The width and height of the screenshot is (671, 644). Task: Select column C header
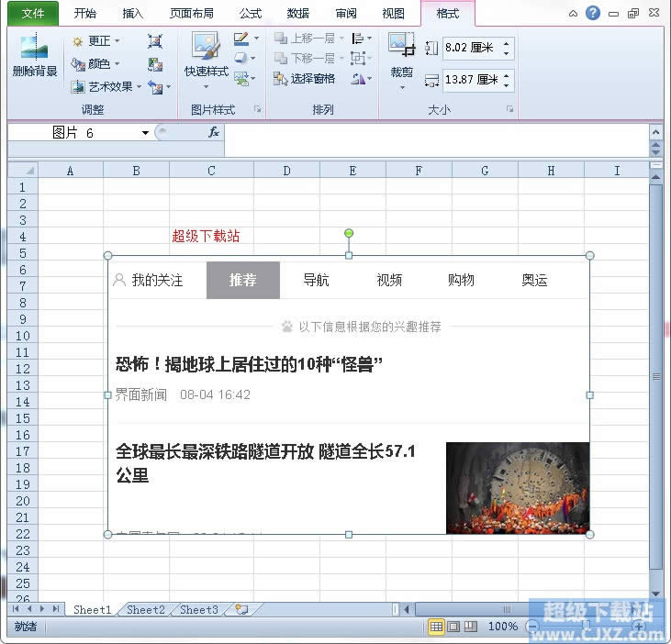click(211, 171)
